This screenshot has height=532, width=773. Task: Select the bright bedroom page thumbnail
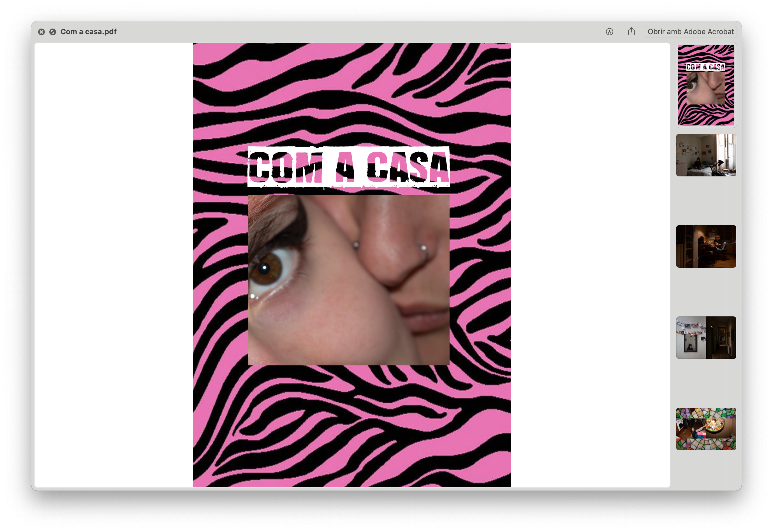(x=706, y=155)
